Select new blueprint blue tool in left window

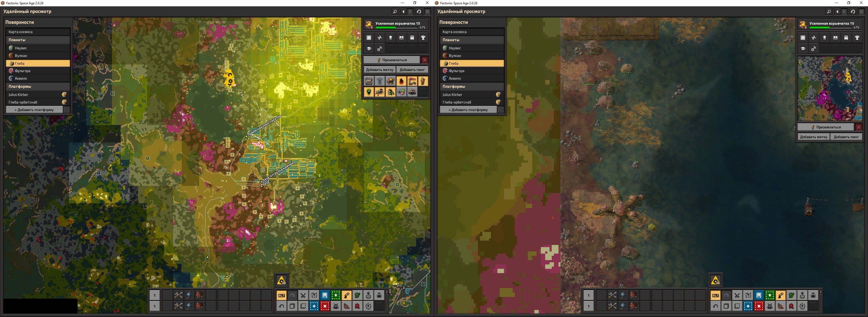coord(314,306)
